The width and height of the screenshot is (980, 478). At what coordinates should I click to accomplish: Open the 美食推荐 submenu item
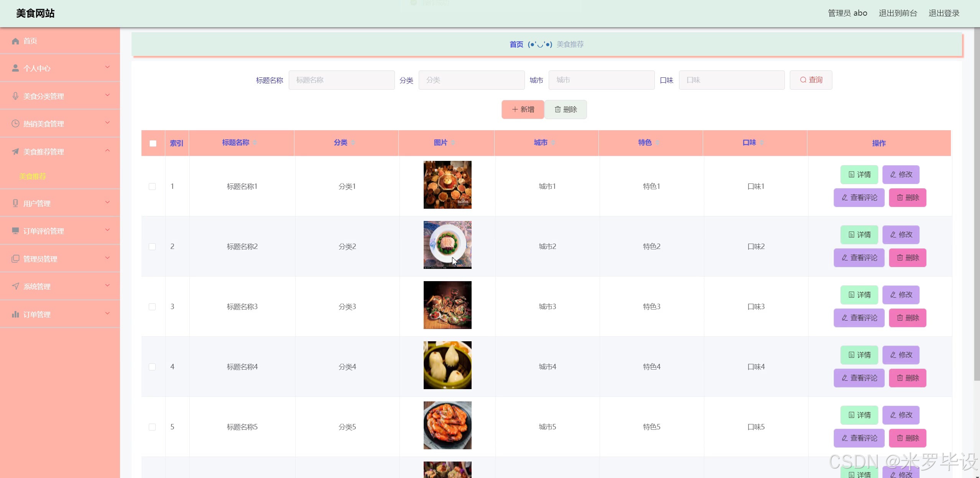point(33,176)
